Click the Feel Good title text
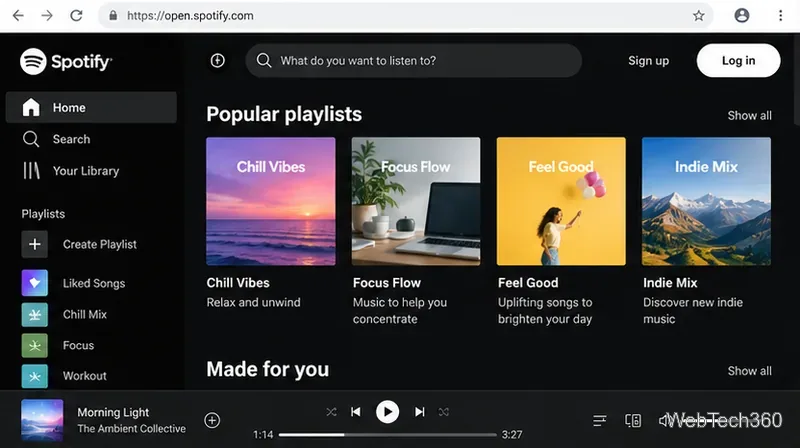This screenshot has width=800, height=448. click(528, 283)
